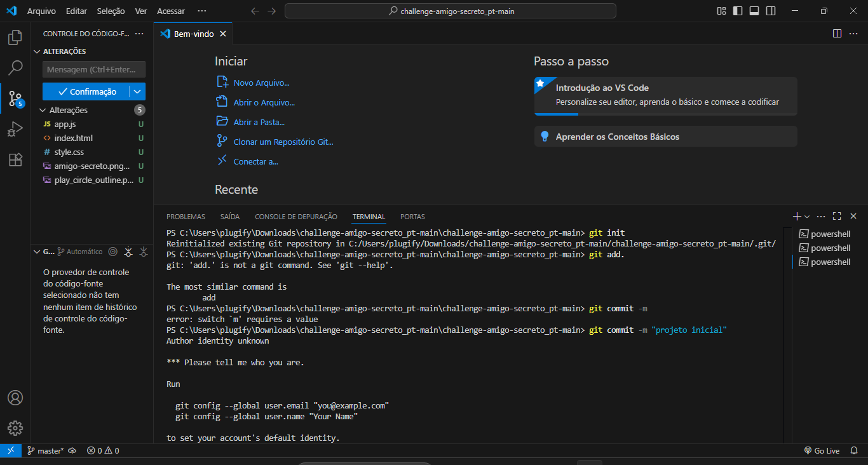The width and height of the screenshot is (868, 465).
Task: Open Introdução ao VS Code walkthrough
Action: coord(665,96)
